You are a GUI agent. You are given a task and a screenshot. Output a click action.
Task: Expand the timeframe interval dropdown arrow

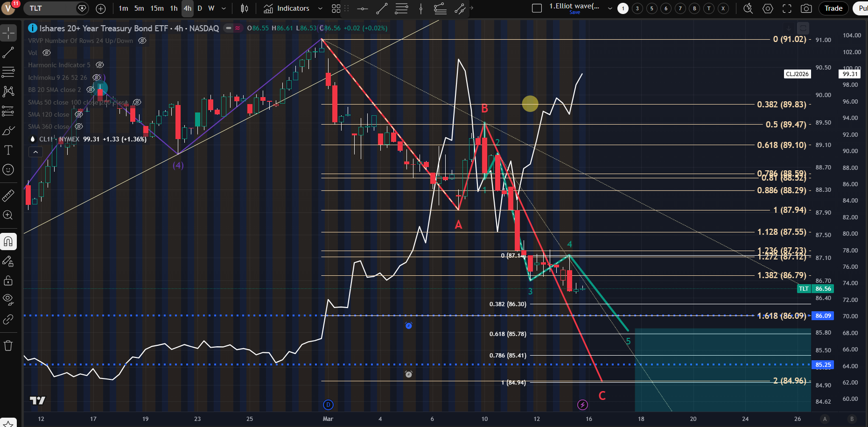click(x=224, y=8)
